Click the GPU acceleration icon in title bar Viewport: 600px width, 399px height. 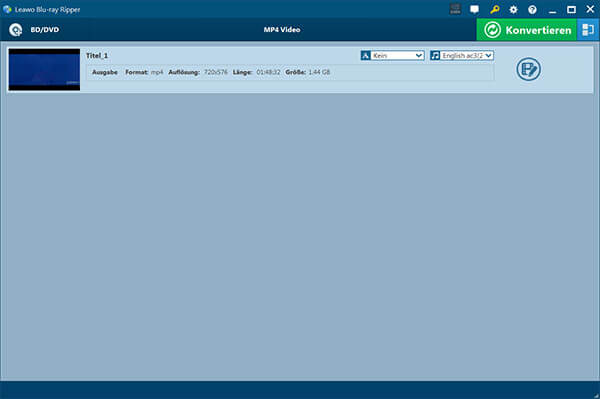coord(455,9)
